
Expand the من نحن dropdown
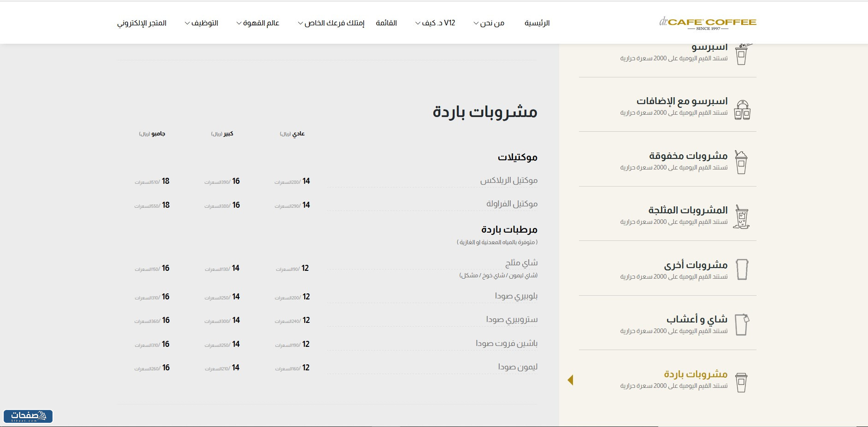pos(490,22)
